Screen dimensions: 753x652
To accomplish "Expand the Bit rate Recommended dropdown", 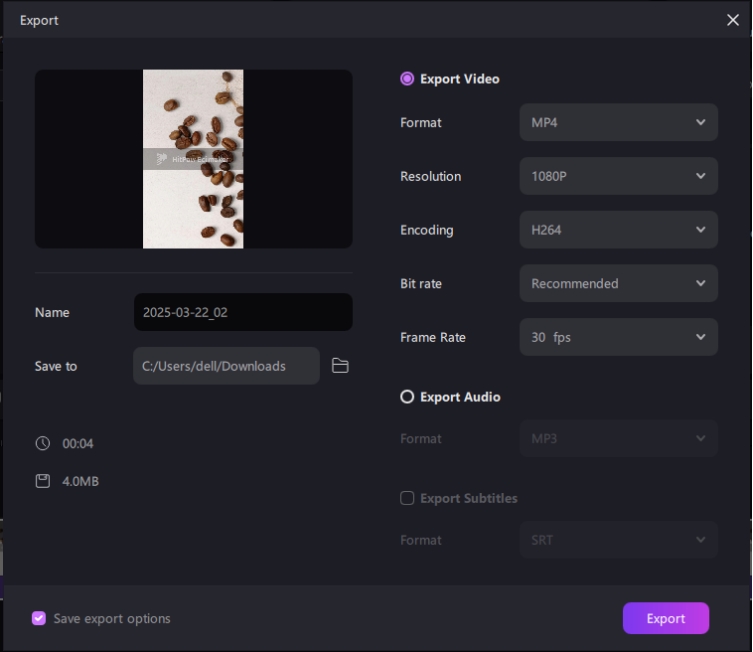I will (x=618, y=284).
